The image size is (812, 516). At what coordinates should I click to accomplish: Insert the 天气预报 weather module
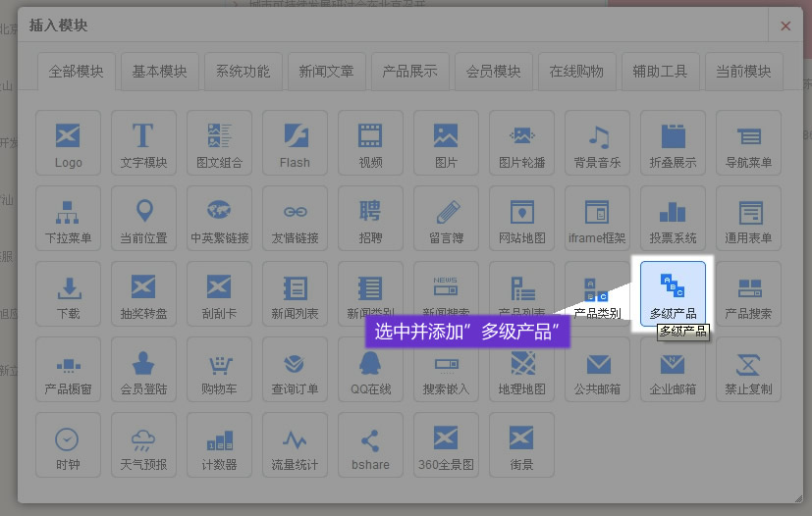(143, 444)
